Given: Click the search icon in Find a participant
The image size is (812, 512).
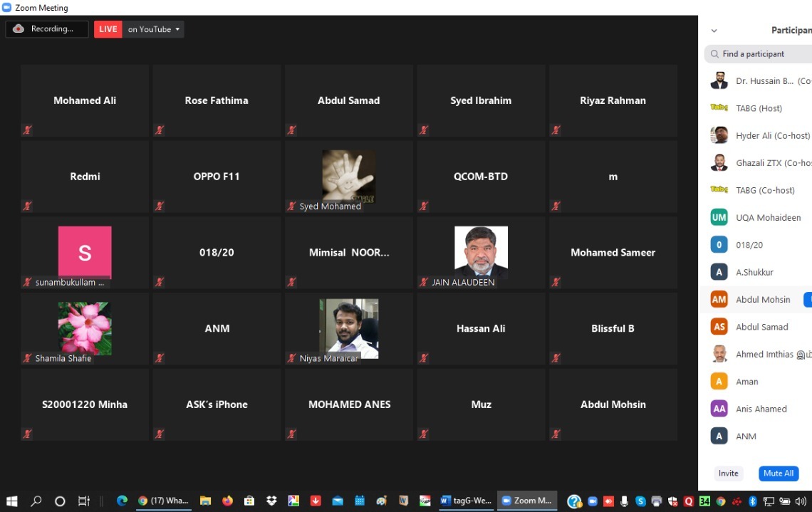Looking at the screenshot, I should [x=714, y=54].
